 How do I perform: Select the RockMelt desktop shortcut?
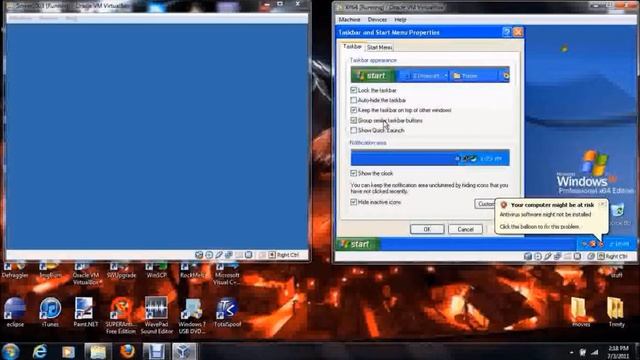point(192,271)
